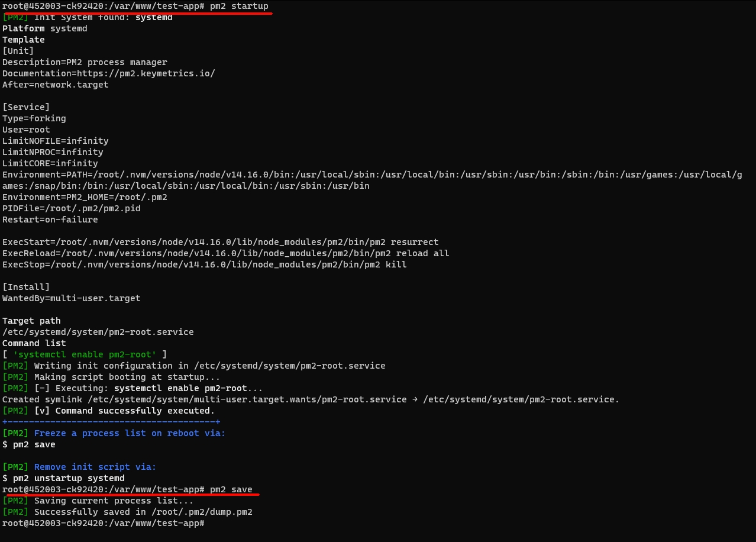Click the typed 'pm2 startup' command on the first line
Viewport: 756px width, 542px height.
239,6
